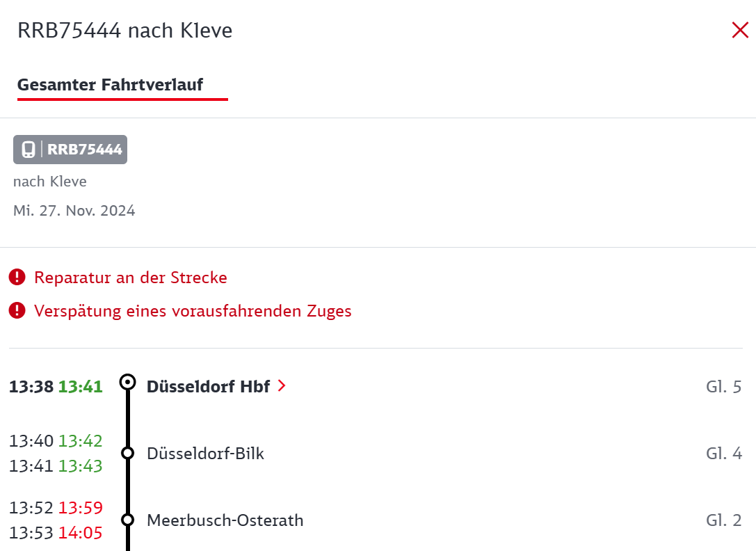Click the Düsseldorf-Bilk stop marker
756x551 pixels.
coord(128,453)
